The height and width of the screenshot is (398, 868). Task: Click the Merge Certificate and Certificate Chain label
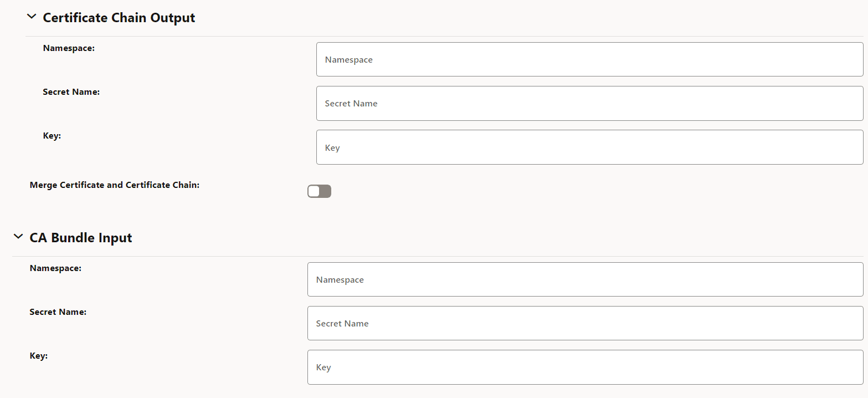pyautogui.click(x=114, y=185)
